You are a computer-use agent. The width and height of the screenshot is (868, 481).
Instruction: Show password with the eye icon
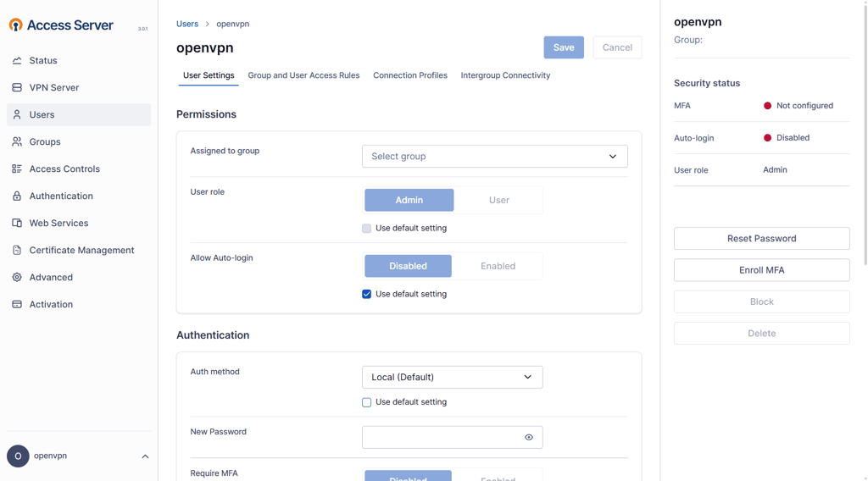529,437
